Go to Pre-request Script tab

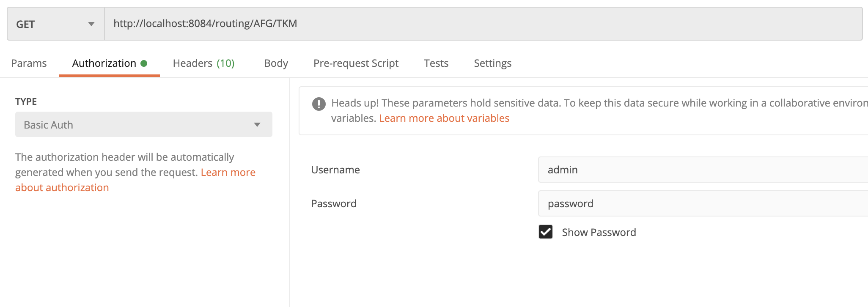click(356, 63)
